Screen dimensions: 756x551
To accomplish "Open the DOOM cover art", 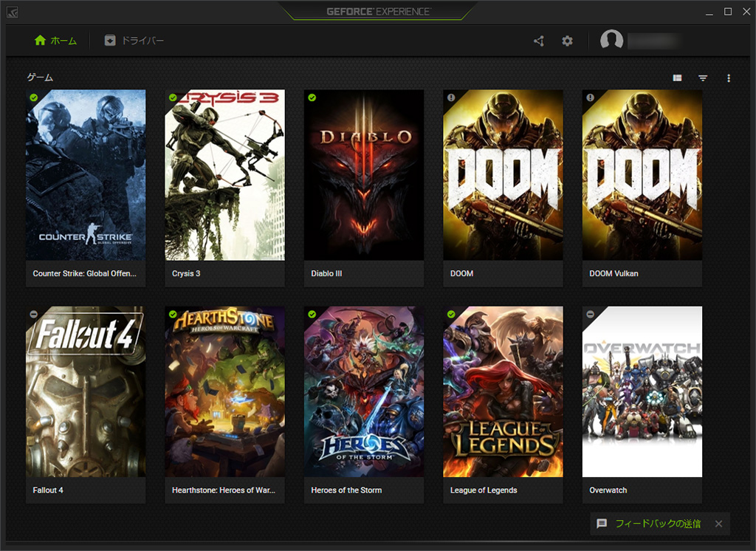I will pyautogui.click(x=503, y=175).
